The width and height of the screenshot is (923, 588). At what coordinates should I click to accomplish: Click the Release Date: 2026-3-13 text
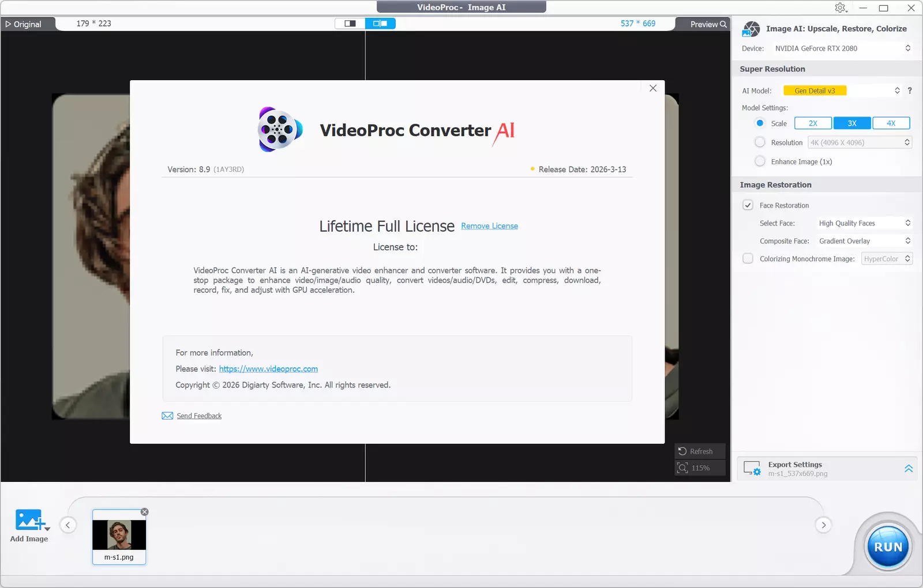click(582, 169)
